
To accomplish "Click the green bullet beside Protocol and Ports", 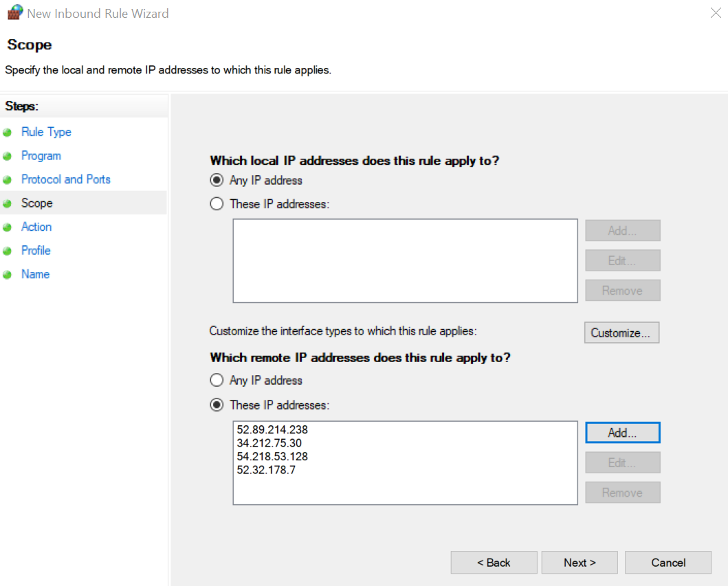I will pyautogui.click(x=7, y=180).
